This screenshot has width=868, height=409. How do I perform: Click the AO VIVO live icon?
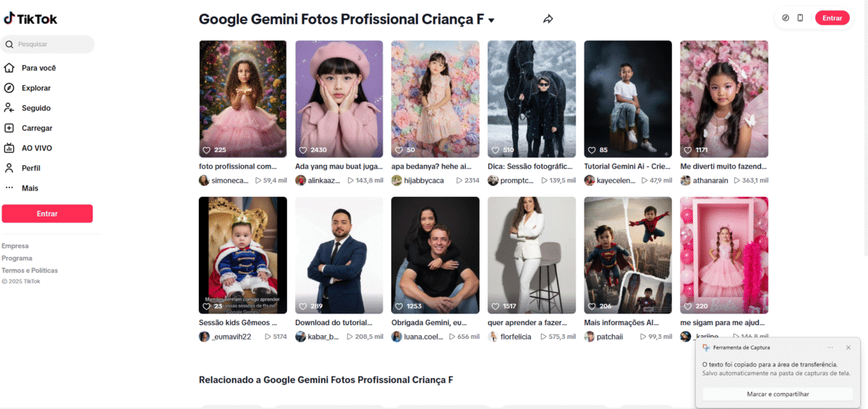coord(9,148)
